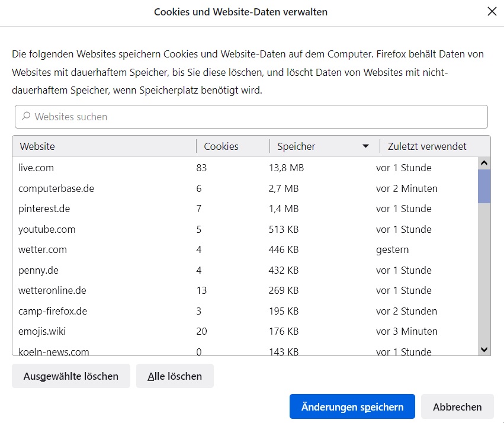This screenshot has width=504, height=423.
Task: Sort the list by Cookies column
Action: tap(231, 146)
